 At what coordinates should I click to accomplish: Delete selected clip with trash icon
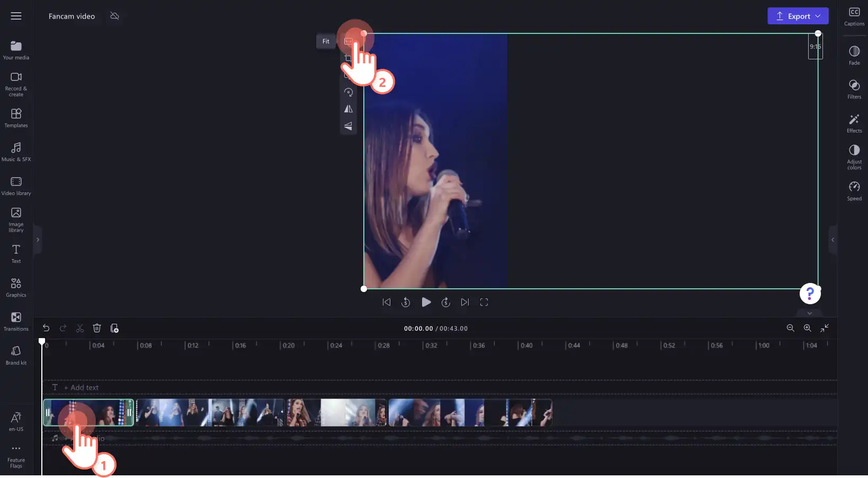tap(97, 328)
